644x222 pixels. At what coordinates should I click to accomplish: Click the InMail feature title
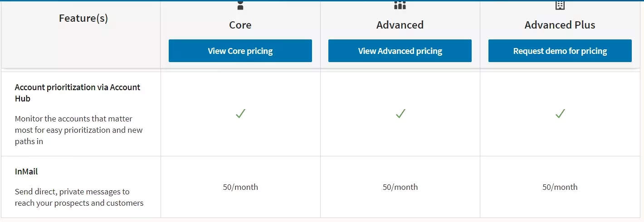[x=26, y=172]
